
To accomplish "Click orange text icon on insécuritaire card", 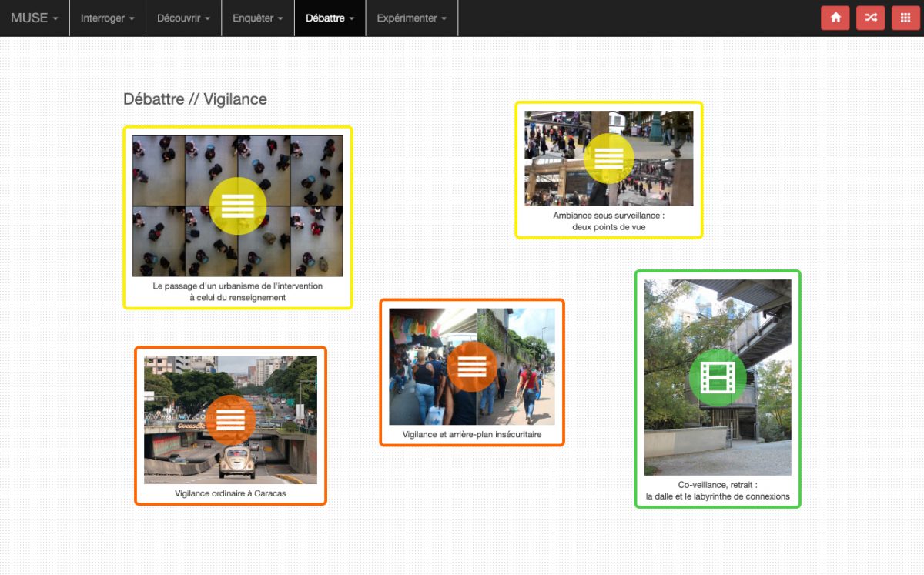I will (x=471, y=366).
